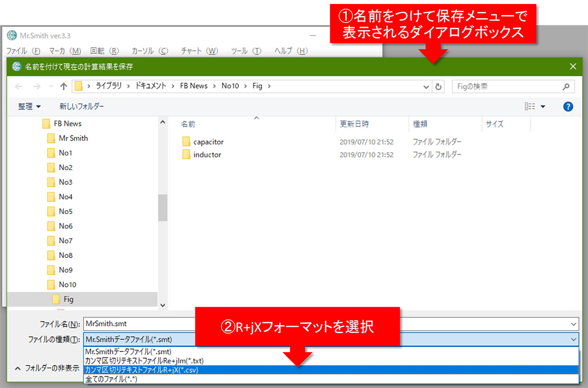
Task: Sort by 更新日時 column header
Action: (355, 124)
